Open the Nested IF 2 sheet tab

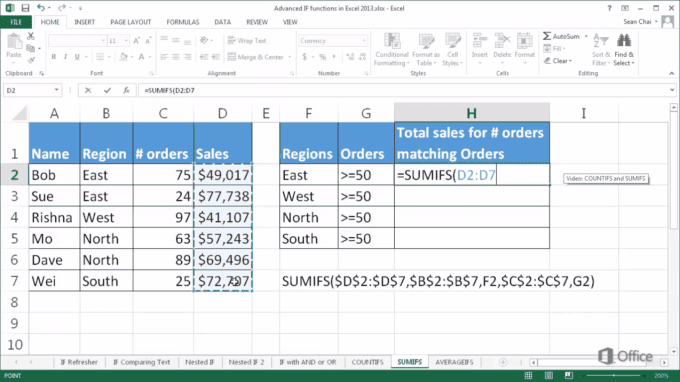(246, 362)
